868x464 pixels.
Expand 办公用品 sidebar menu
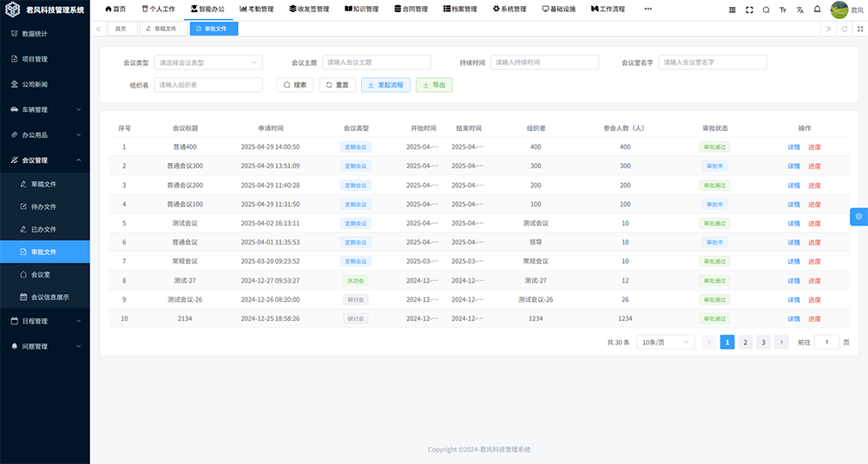45,135
